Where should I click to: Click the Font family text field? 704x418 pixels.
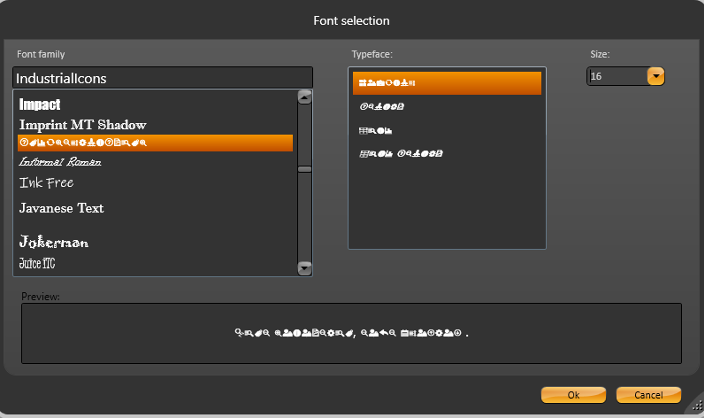162,78
